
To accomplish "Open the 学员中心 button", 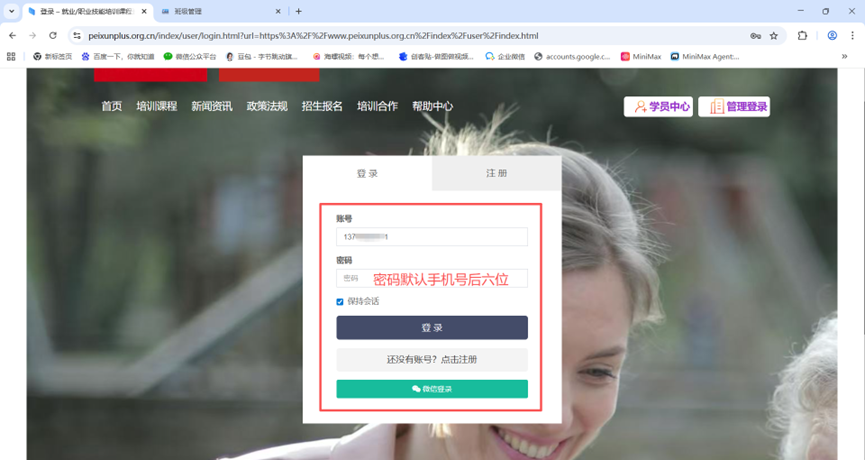I will click(x=658, y=107).
